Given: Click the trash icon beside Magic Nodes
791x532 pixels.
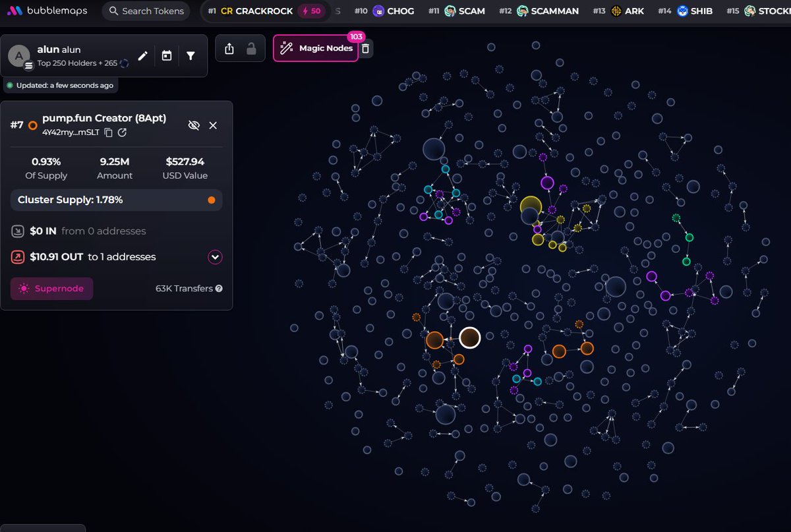Looking at the screenshot, I should (366, 48).
